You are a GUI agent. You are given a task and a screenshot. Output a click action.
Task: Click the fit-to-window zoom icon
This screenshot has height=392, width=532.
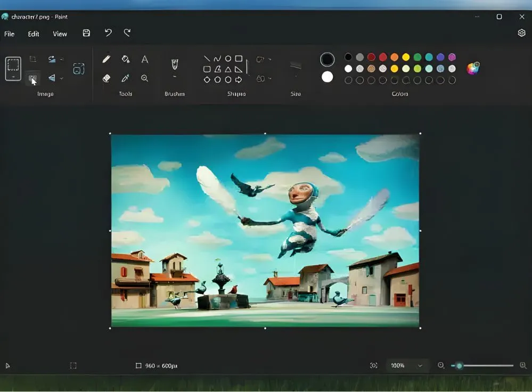click(374, 365)
